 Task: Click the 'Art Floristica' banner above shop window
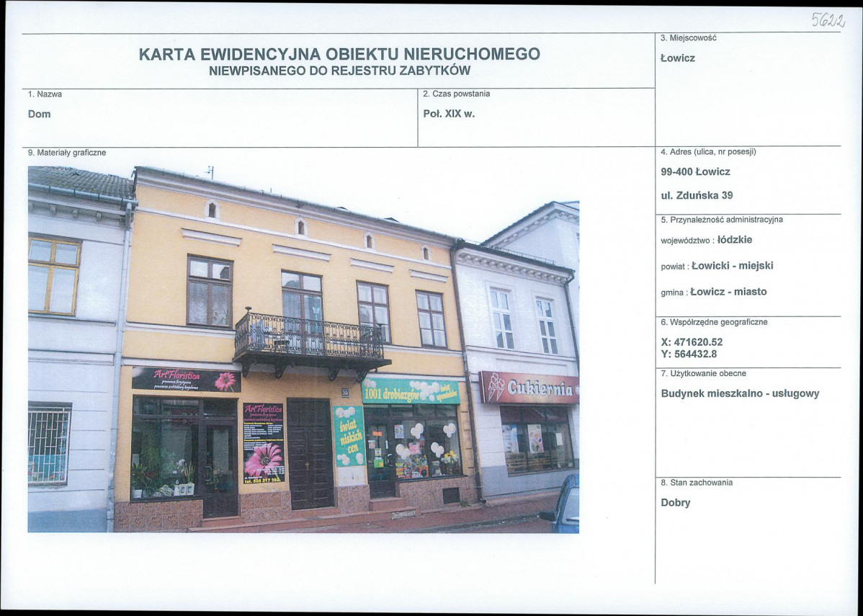186,380
